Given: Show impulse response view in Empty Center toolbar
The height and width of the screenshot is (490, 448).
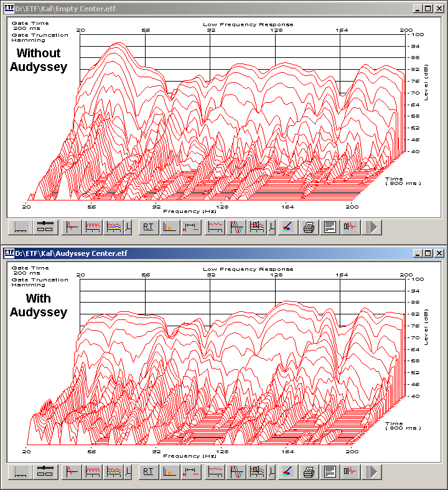Looking at the screenshot, I should [73, 227].
